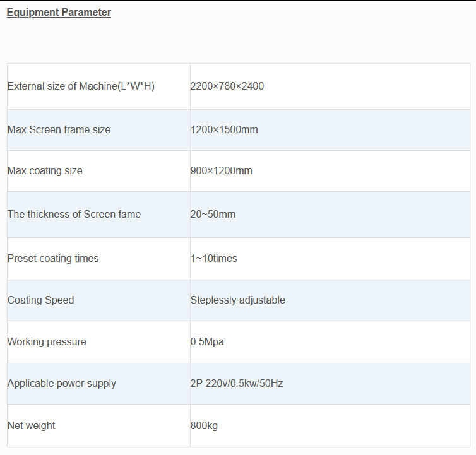
Task: Click the Coating Speed label
Action: (x=40, y=300)
